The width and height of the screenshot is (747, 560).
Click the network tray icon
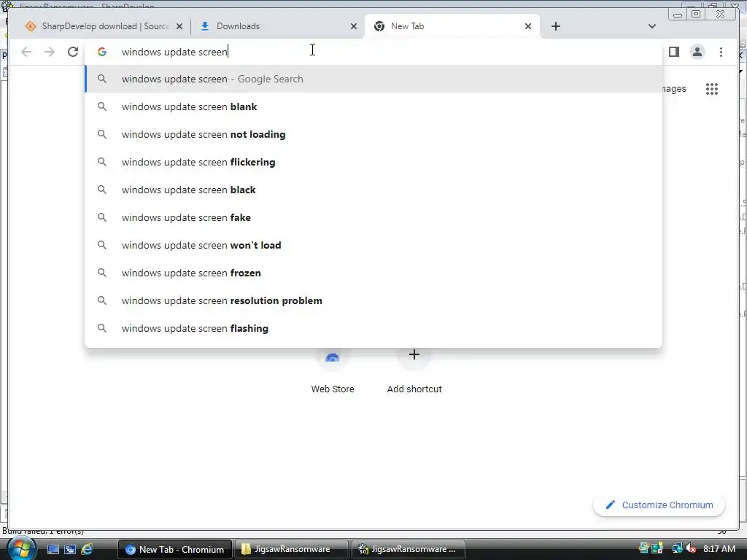coord(677,548)
